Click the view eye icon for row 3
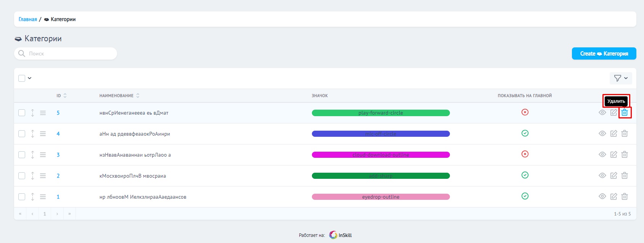This screenshot has width=644, height=243. click(602, 155)
